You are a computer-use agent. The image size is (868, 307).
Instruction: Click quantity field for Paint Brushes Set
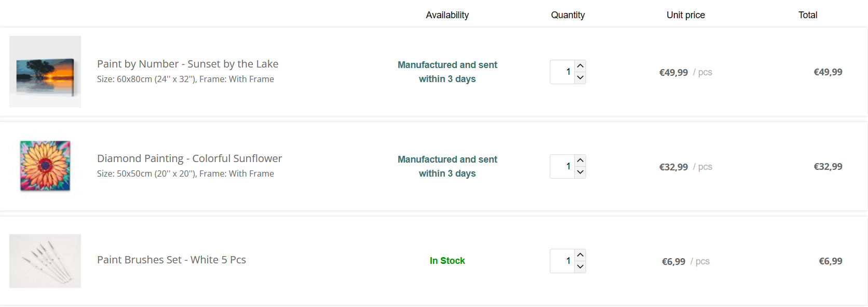(562, 261)
